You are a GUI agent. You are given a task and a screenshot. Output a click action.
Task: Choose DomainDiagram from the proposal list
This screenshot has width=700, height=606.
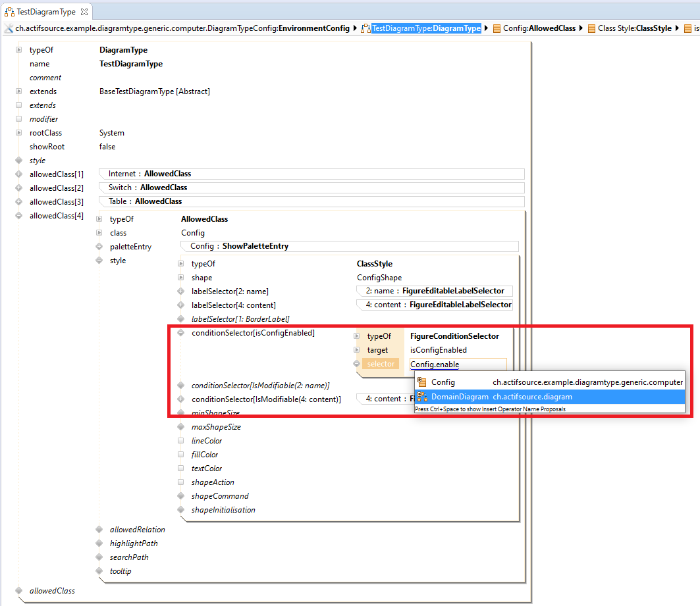460,397
